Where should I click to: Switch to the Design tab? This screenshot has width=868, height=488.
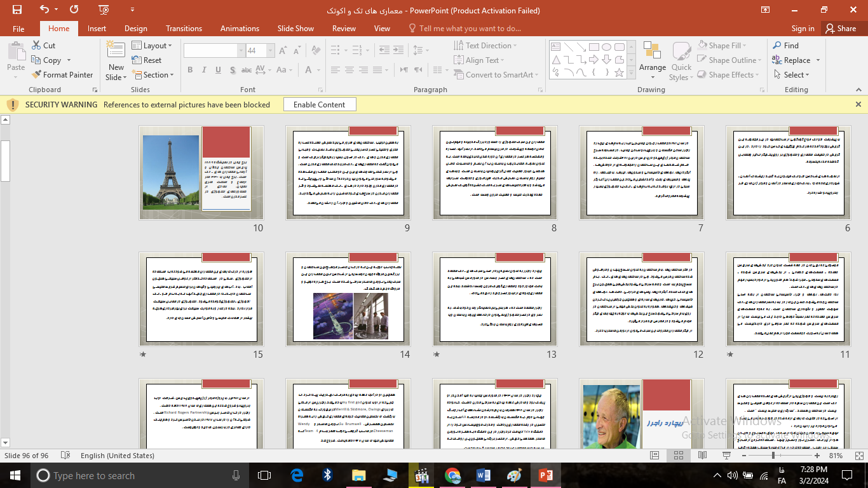(x=135, y=29)
